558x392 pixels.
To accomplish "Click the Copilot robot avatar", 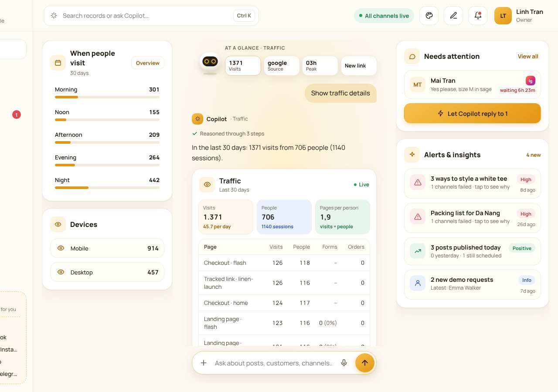I will click(x=210, y=63).
